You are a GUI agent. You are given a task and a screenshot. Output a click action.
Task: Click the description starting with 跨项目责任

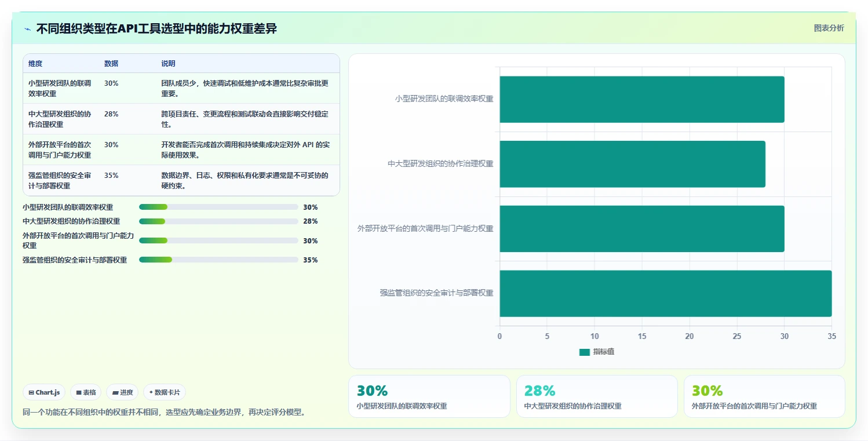pyautogui.click(x=245, y=119)
